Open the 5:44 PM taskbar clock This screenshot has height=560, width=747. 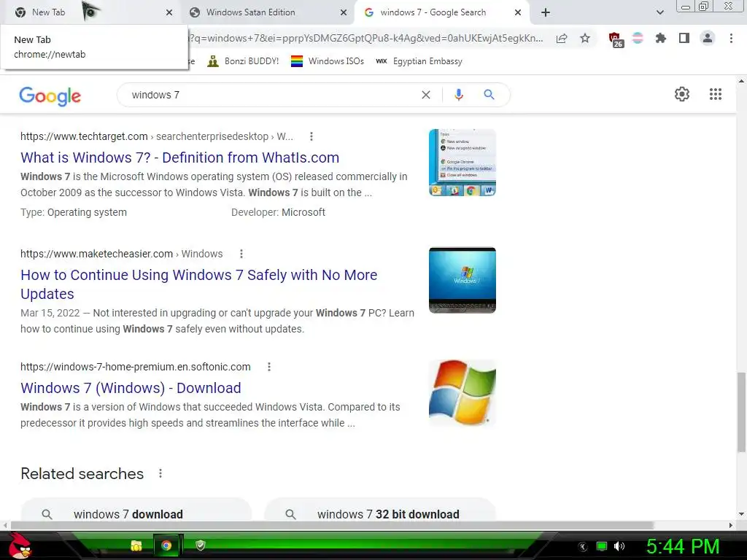(683, 547)
